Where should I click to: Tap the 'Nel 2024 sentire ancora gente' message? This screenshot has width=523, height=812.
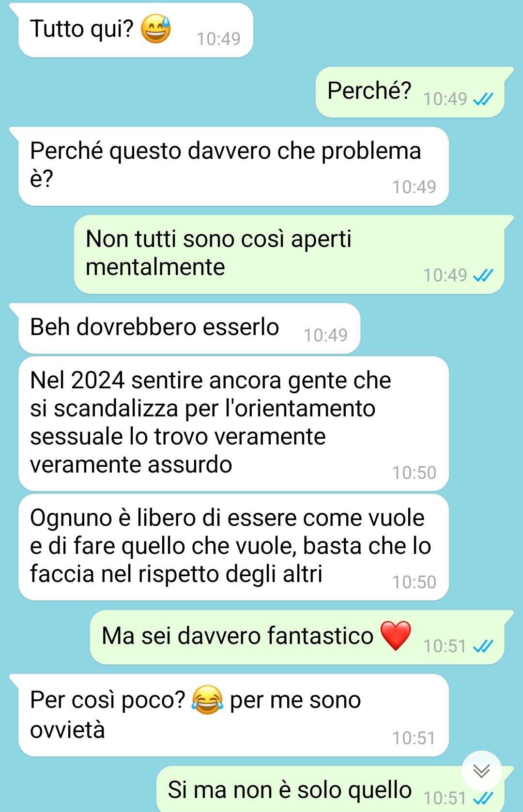point(233,424)
